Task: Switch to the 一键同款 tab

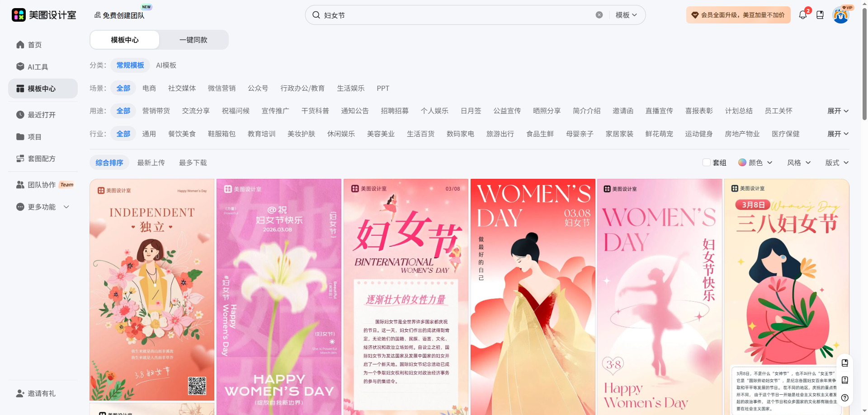Action: point(193,40)
